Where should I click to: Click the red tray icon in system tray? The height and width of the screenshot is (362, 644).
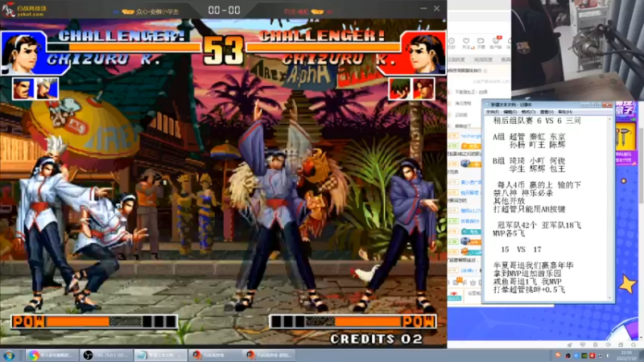click(592, 356)
